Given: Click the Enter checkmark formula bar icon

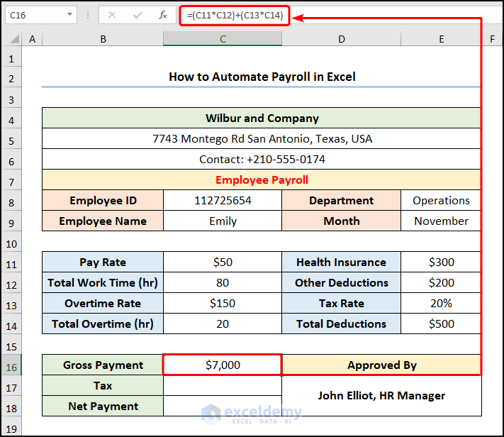Looking at the screenshot, I should 137,14.
